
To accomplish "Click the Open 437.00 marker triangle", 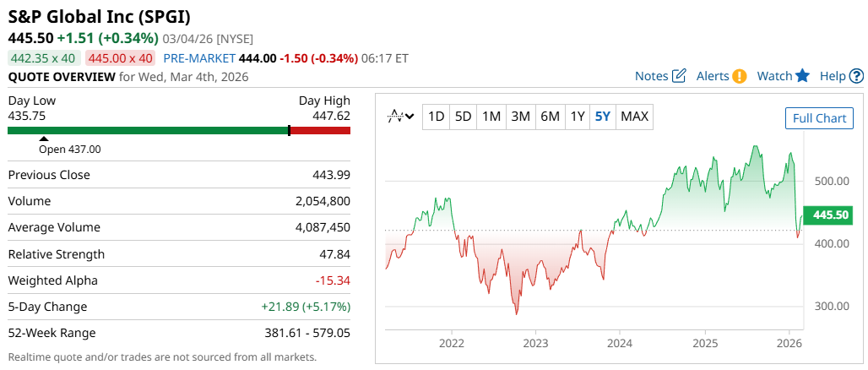I will click(44, 139).
